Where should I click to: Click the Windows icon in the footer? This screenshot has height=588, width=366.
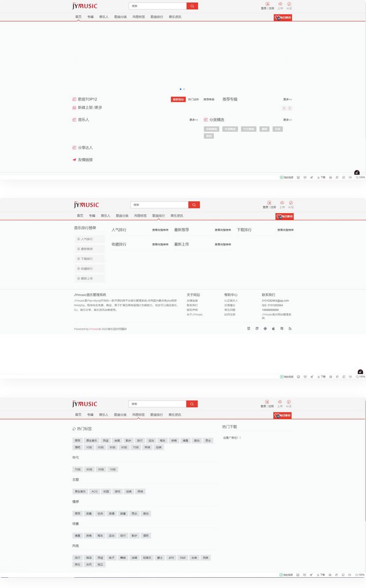pos(281,328)
